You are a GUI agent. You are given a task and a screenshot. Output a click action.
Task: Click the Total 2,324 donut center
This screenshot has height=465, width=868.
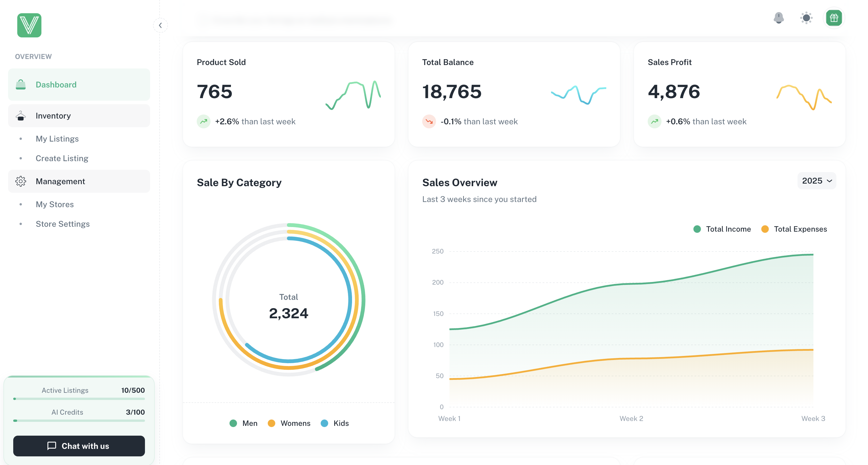coord(289,306)
